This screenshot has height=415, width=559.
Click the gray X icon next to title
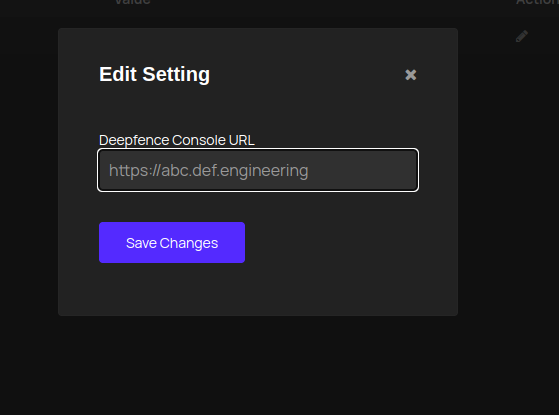(x=411, y=75)
